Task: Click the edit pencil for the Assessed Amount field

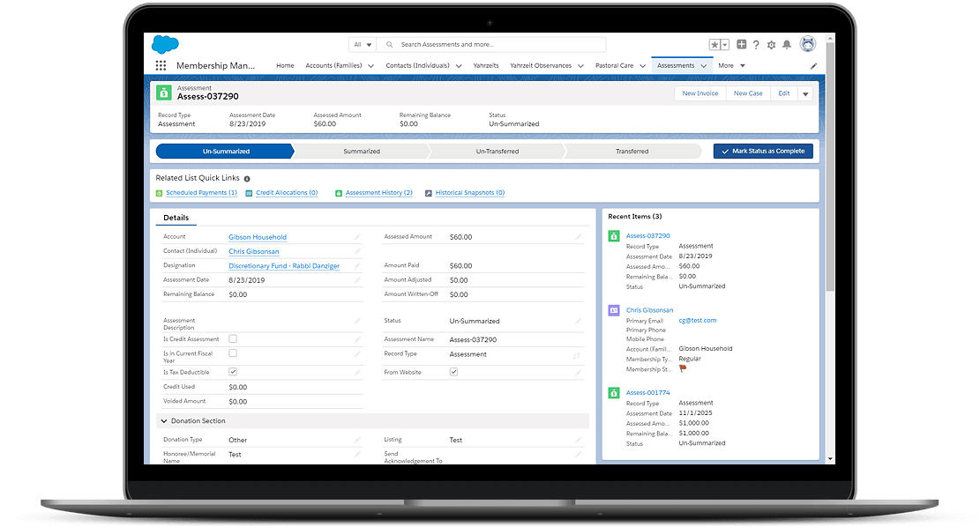Action: [x=578, y=237]
